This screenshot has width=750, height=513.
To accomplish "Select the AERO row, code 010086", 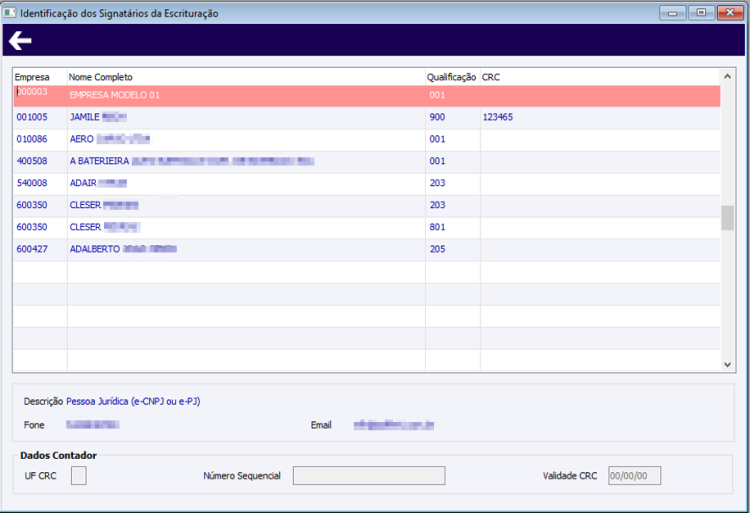I will tap(367, 140).
